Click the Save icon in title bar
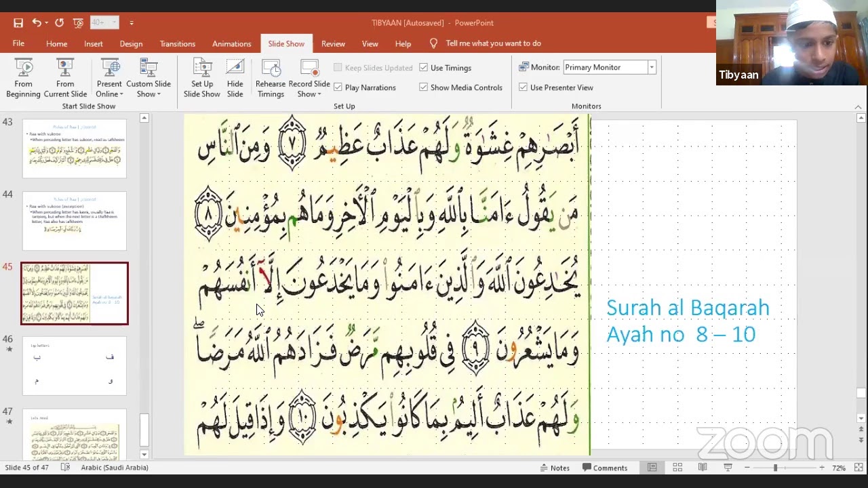868x488 pixels. pyautogui.click(x=18, y=22)
